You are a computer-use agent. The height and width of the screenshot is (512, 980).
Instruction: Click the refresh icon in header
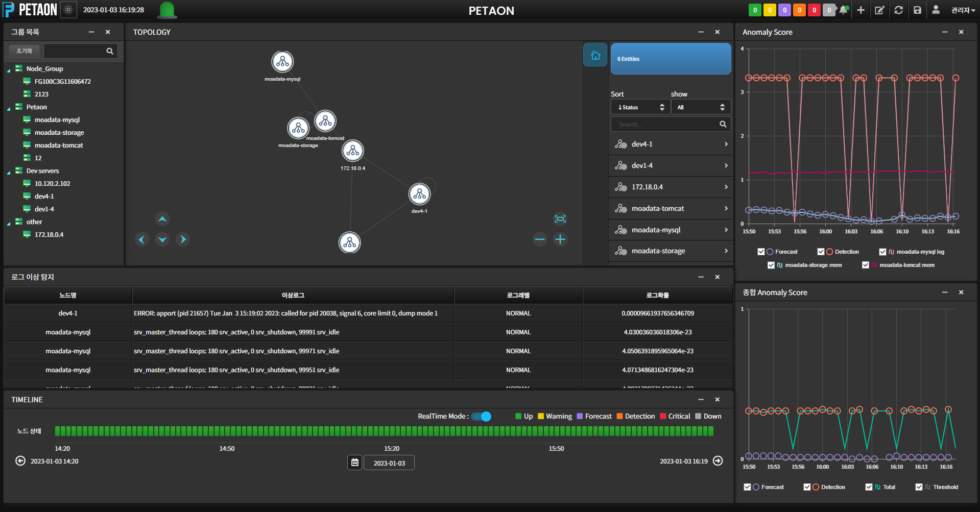coord(899,10)
